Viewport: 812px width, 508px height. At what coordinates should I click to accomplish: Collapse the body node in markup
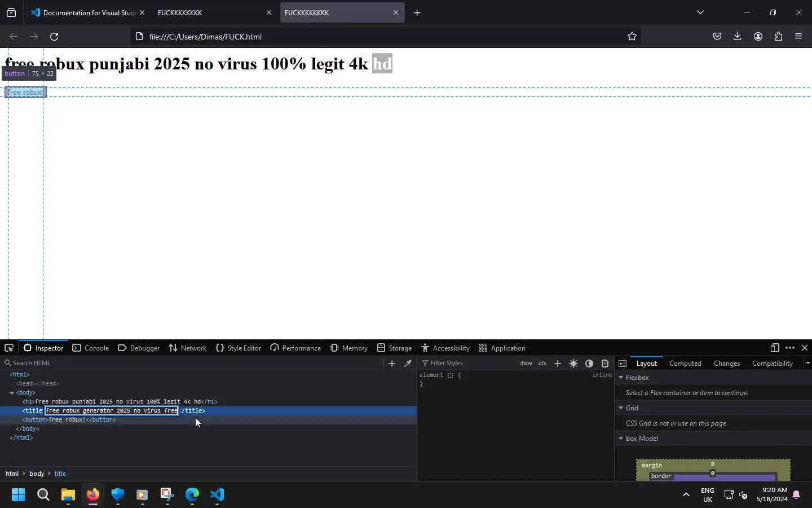click(12, 393)
